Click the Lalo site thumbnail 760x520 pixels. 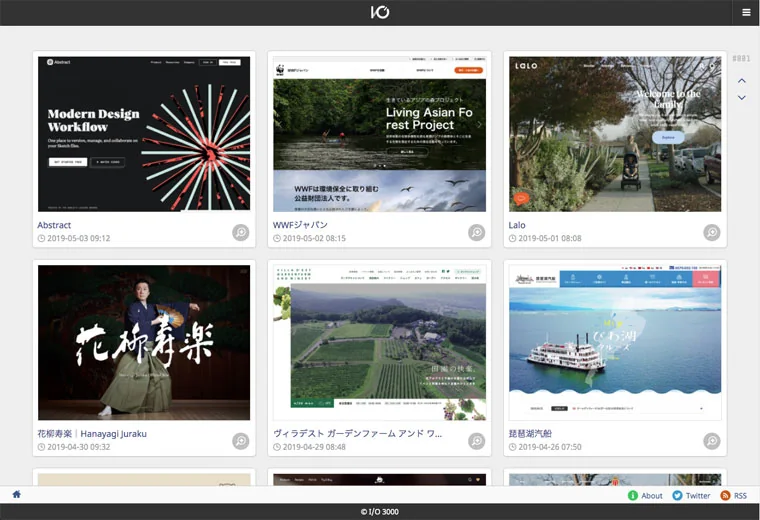coord(615,134)
